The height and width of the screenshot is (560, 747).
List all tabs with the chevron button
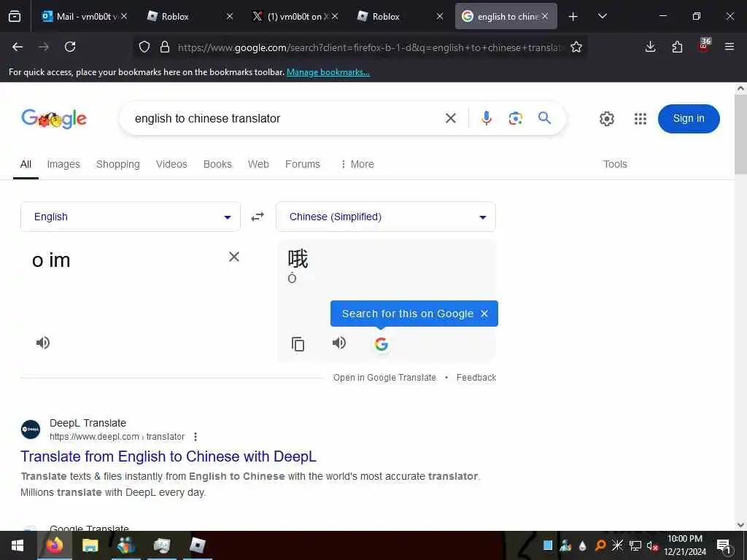pos(602,16)
